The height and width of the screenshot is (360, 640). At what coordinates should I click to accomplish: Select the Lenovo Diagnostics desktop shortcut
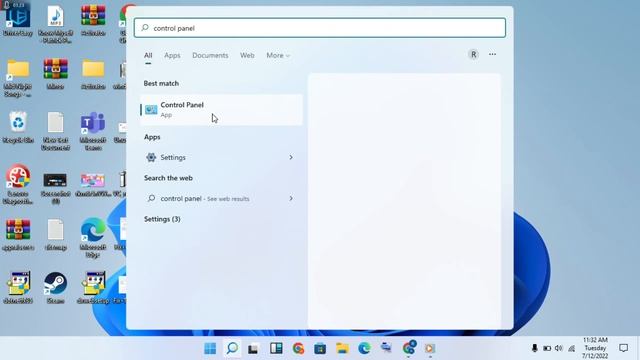tap(18, 184)
